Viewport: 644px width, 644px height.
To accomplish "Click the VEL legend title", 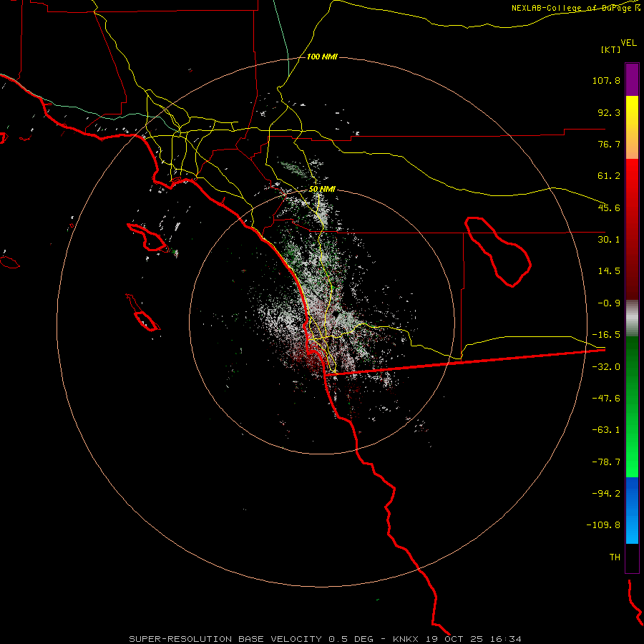I will pyautogui.click(x=628, y=43).
